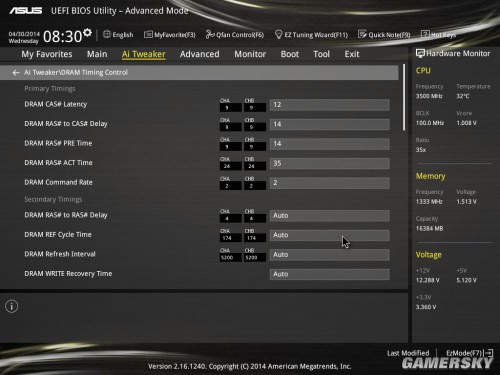Edit DRAM RAS# to CAS# Delay field
500x375 pixels.
[x=329, y=124]
